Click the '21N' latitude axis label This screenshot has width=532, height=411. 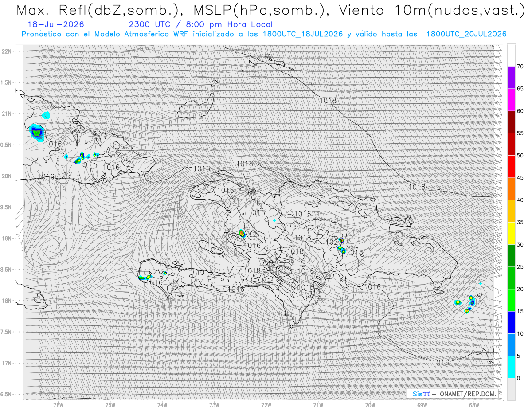[x=7, y=114]
